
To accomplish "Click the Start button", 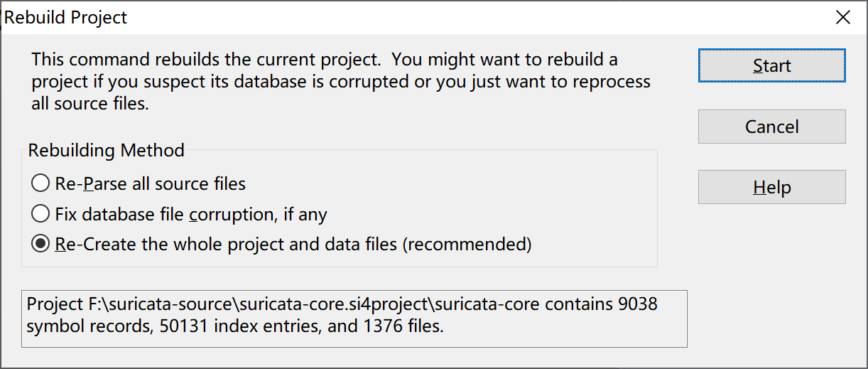I will click(771, 66).
